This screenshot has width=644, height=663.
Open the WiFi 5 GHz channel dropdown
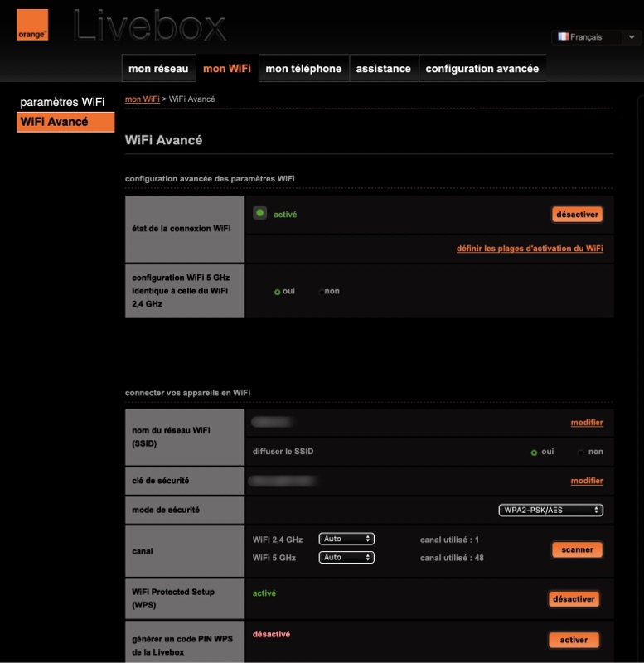point(346,558)
